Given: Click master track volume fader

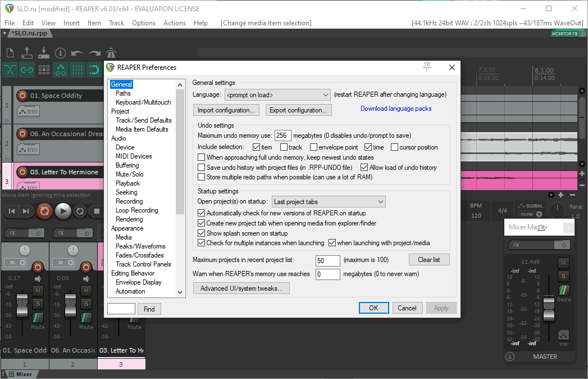Looking at the screenshot, I should point(549,309).
